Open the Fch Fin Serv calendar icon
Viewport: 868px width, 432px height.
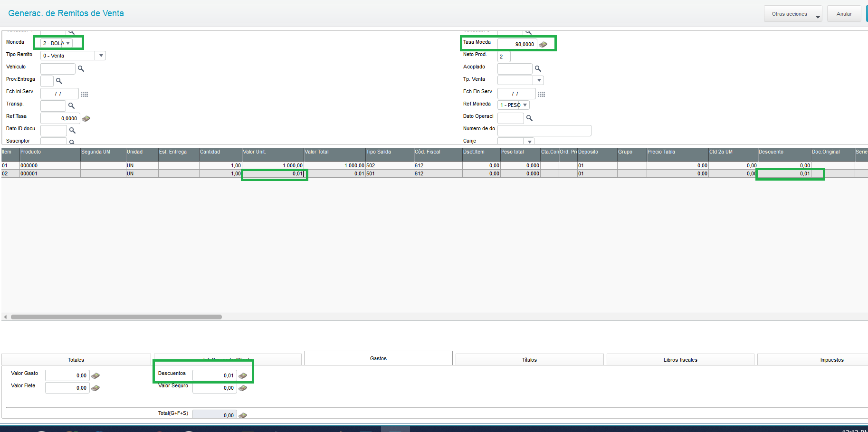click(541, 94)
